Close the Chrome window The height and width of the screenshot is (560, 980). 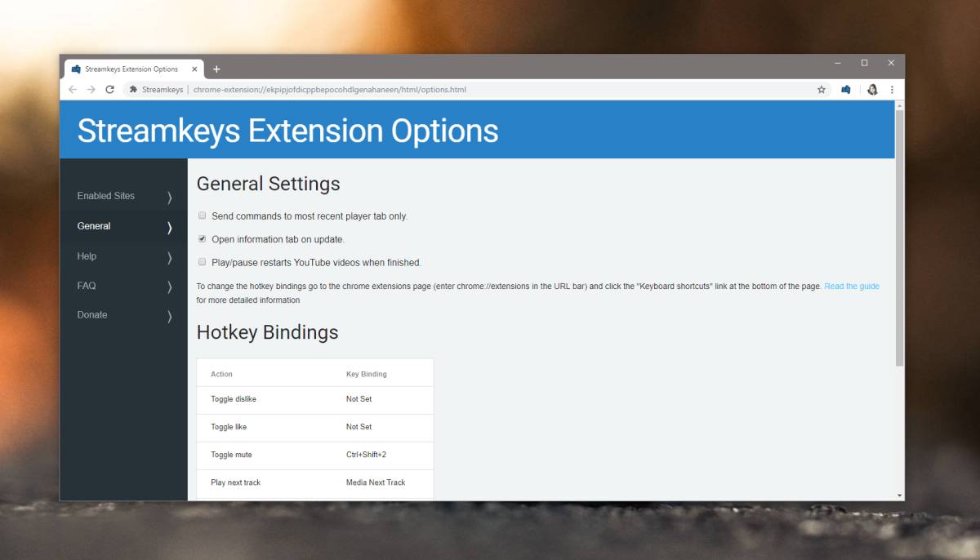coord(891,63)
